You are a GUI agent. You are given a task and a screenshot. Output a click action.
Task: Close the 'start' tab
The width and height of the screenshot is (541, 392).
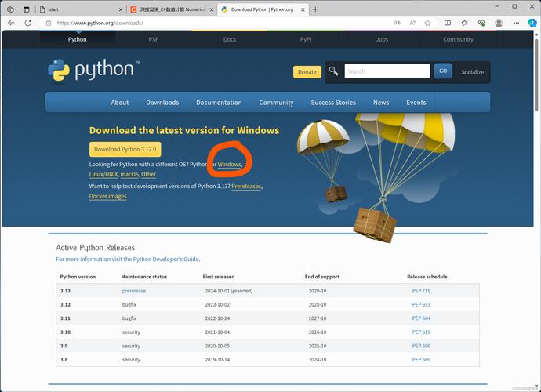pos(121,9)
